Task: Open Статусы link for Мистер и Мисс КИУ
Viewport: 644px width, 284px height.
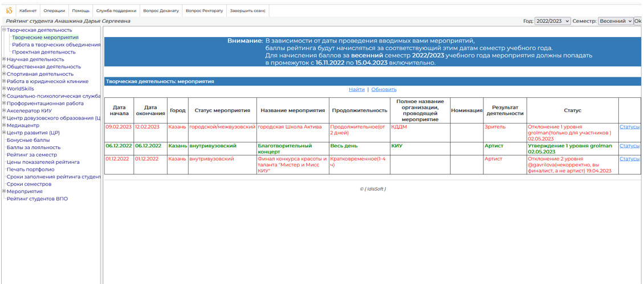Action: (630, 159)
